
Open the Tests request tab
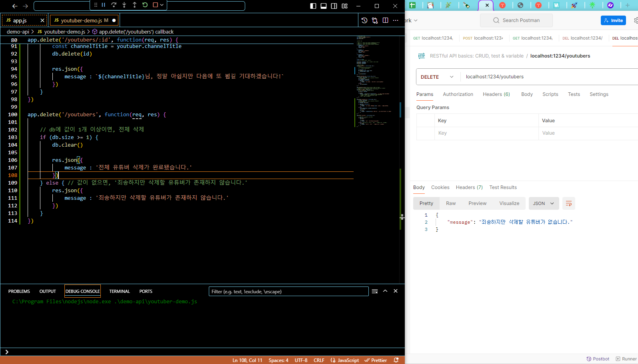point(574,94)
